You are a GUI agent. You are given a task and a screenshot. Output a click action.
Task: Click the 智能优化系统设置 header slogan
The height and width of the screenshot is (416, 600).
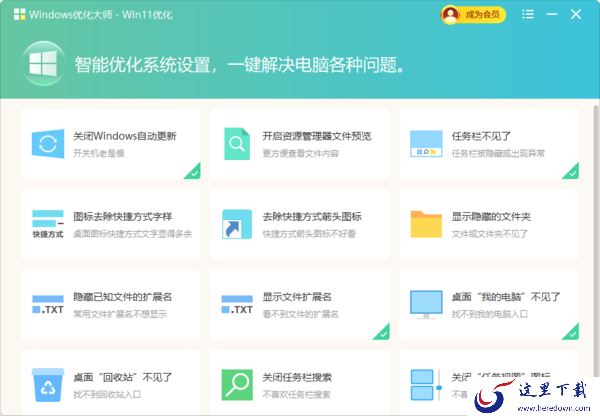click(x=240, y=64)
